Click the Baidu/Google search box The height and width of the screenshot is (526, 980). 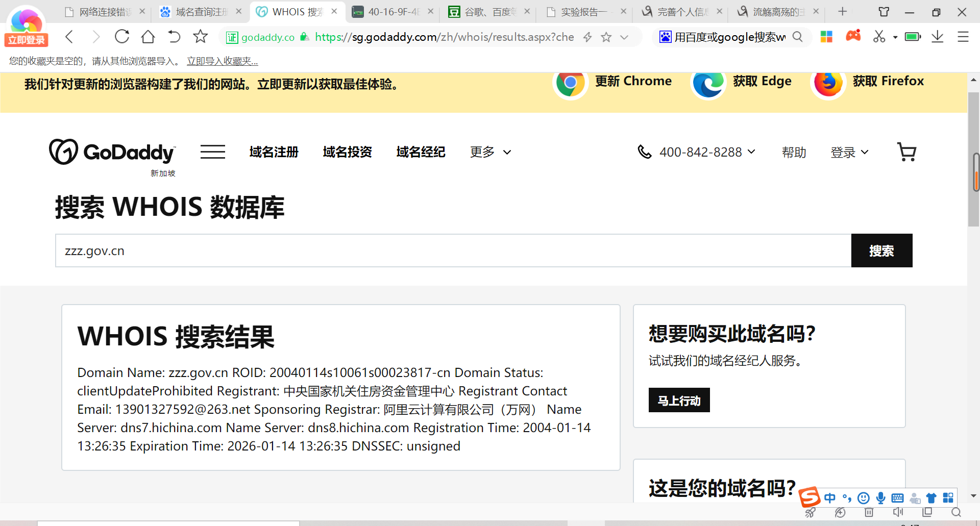pyautogui.click(x=730, y=37)
